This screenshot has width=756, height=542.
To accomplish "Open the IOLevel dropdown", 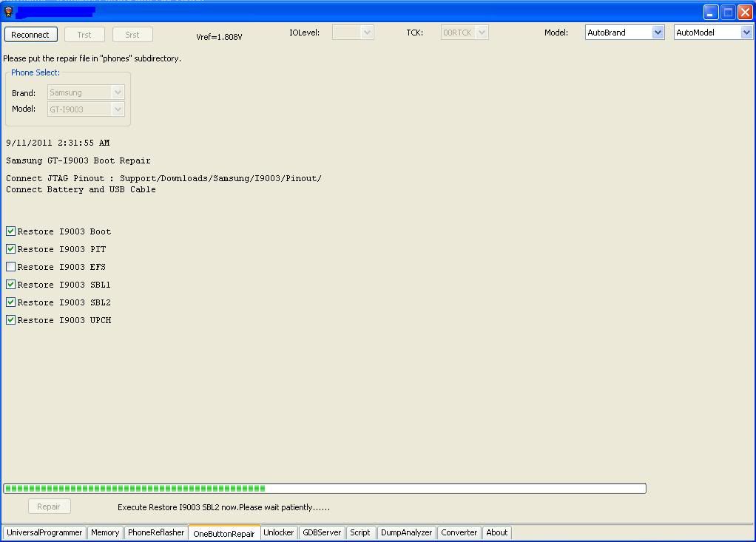I will (x=353, y=33).
